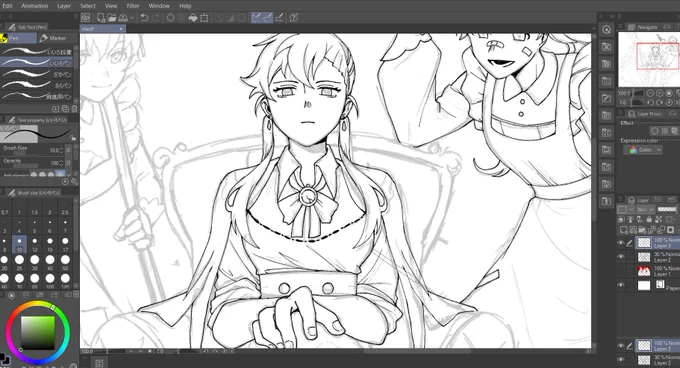Rotate canvas right in Navigator
Viewport: 680px width, 368px height.
659,103
